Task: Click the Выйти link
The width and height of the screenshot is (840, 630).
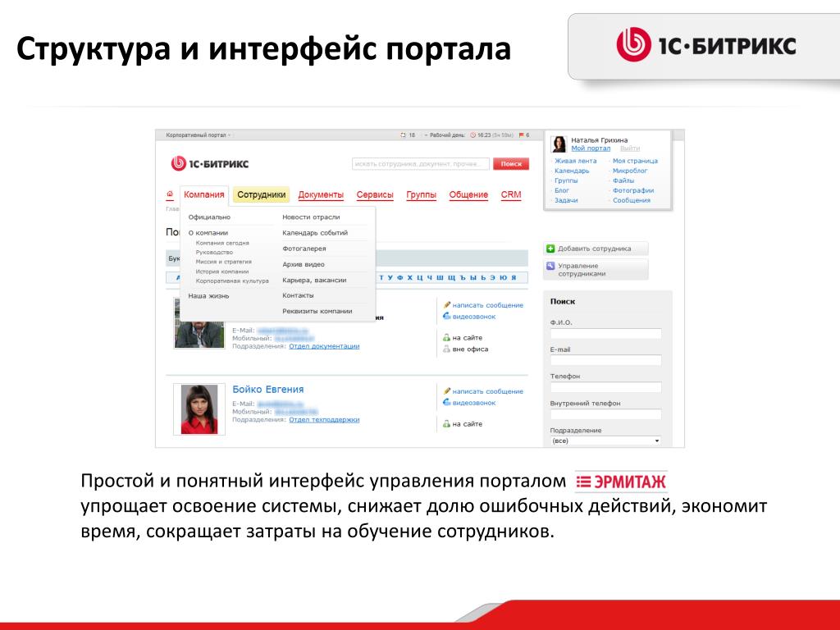Action: click(630, 148)
